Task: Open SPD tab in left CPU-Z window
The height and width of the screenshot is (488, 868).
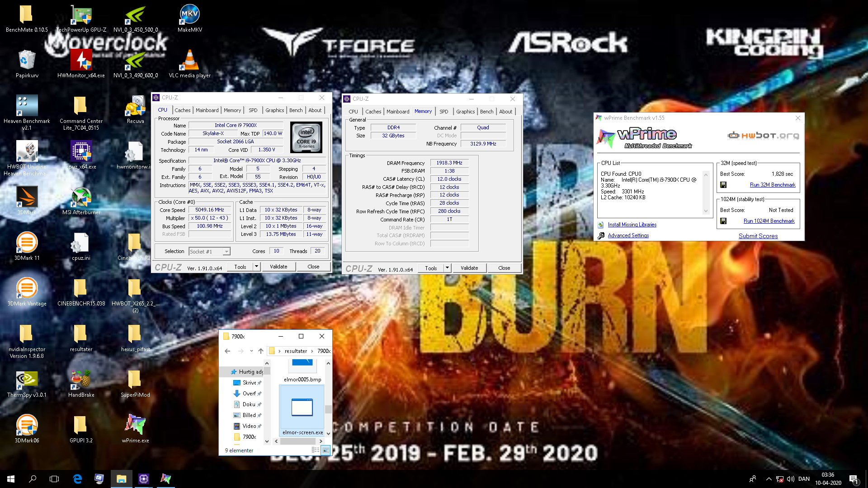Action: point(253,110)
